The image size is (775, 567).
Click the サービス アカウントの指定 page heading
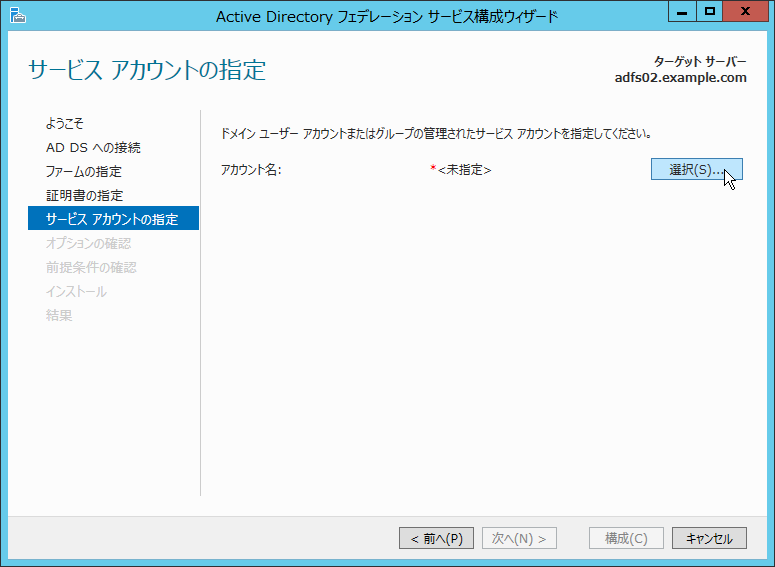147,69
